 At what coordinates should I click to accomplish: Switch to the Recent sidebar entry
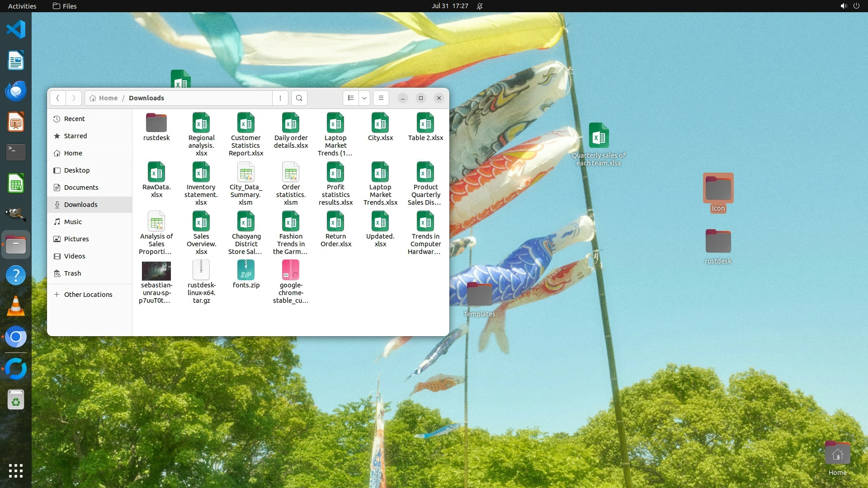point(74,119)
